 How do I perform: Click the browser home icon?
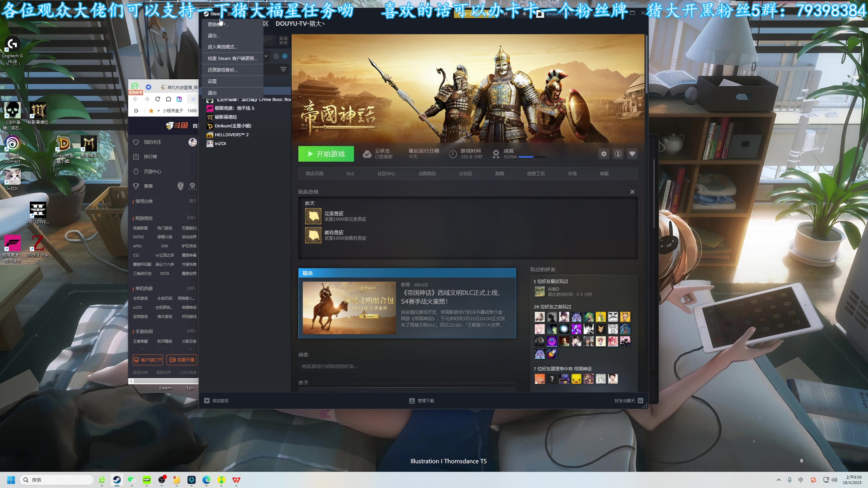tap(168, 99)
